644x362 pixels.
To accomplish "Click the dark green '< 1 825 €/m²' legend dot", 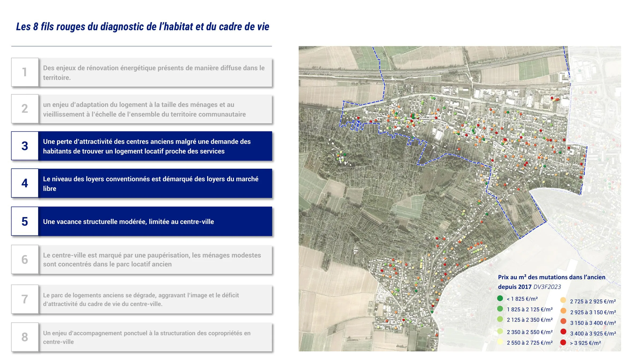I will [x=500, y=298].
